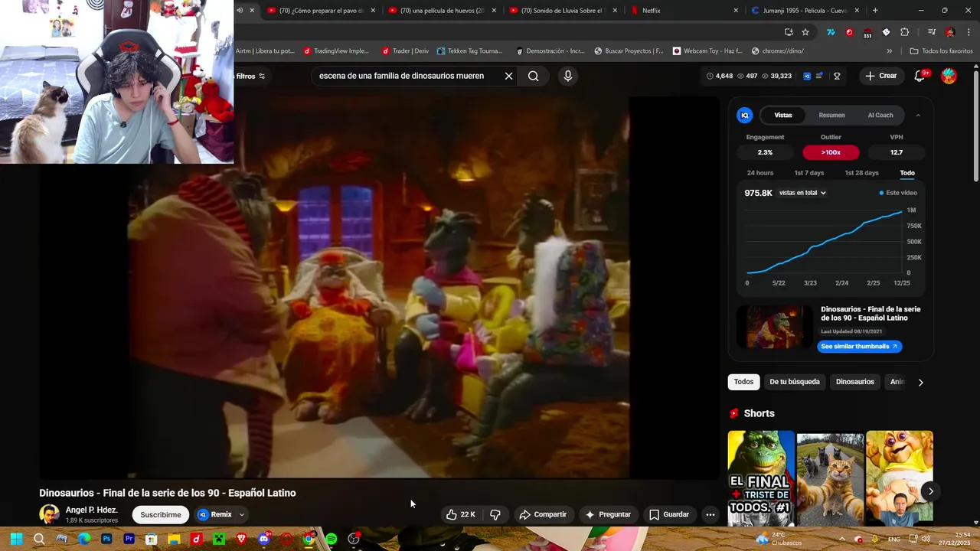The image size is (980, 551).
Task: Click See similar thumbnails link
Action: (x=859, y=347)
